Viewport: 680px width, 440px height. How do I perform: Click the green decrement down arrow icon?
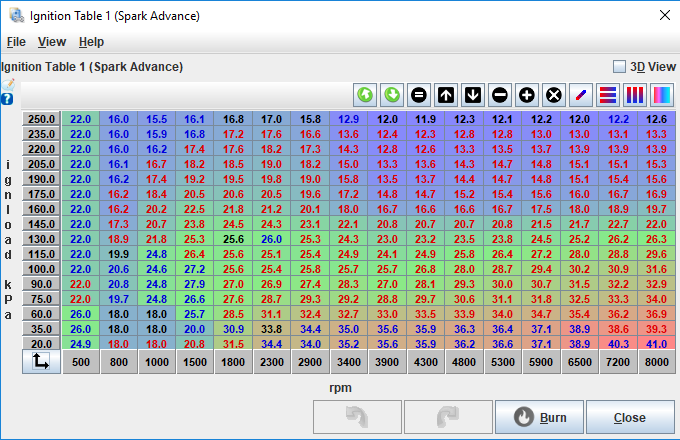click(x=392, y=96)
